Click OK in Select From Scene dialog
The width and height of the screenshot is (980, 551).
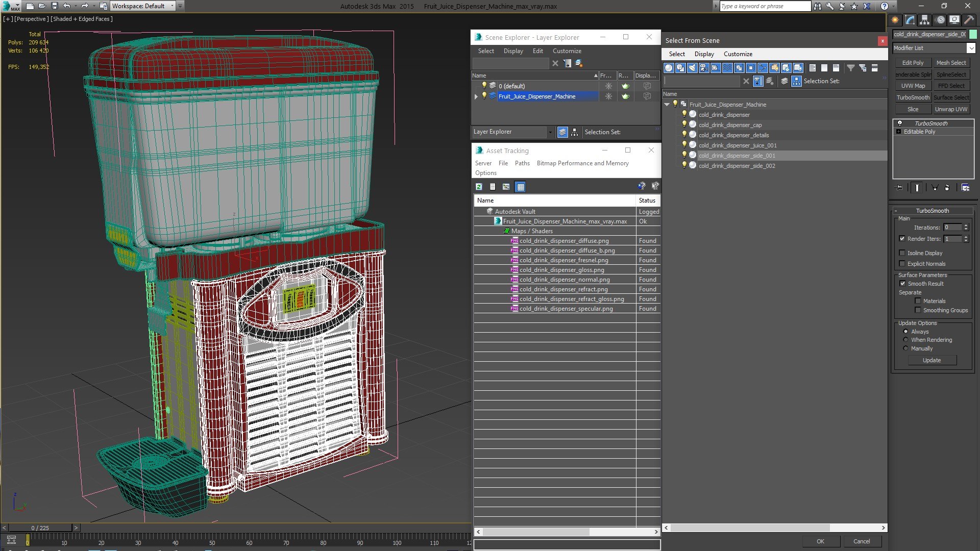820,541
